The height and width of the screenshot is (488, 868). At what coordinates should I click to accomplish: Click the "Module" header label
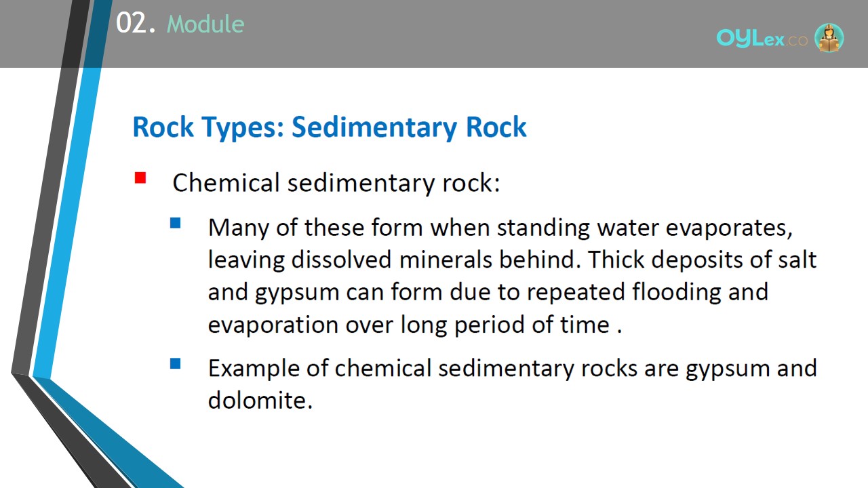205,24
